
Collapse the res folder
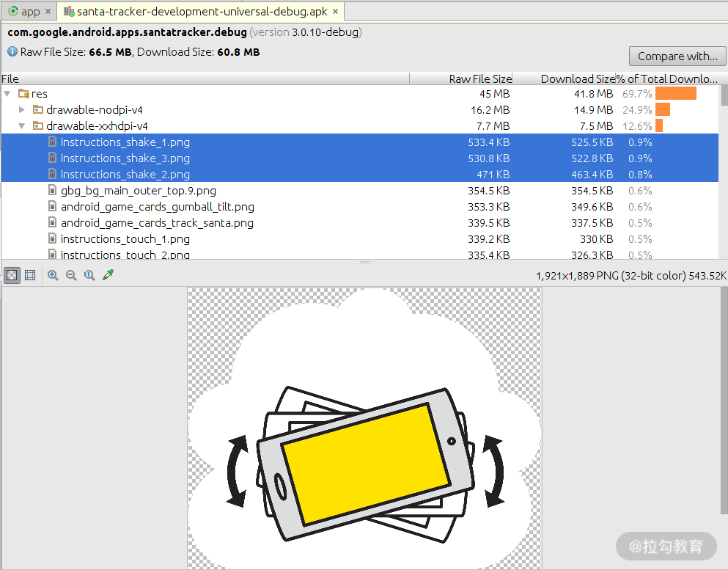pos(7,94)
